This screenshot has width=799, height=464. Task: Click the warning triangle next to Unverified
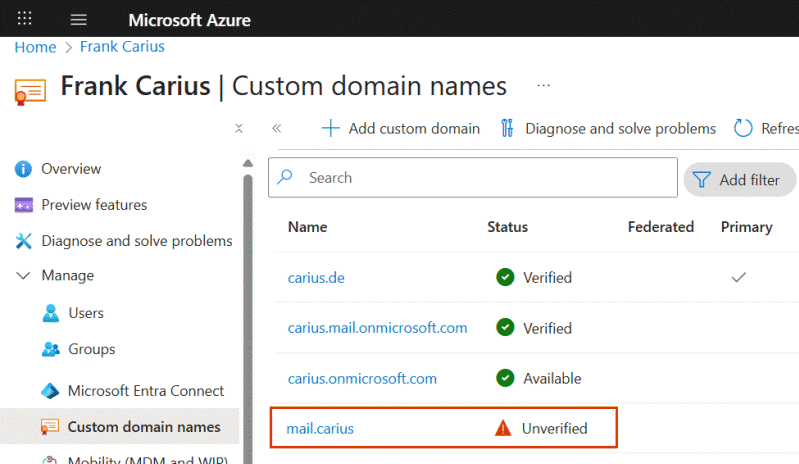503,428
